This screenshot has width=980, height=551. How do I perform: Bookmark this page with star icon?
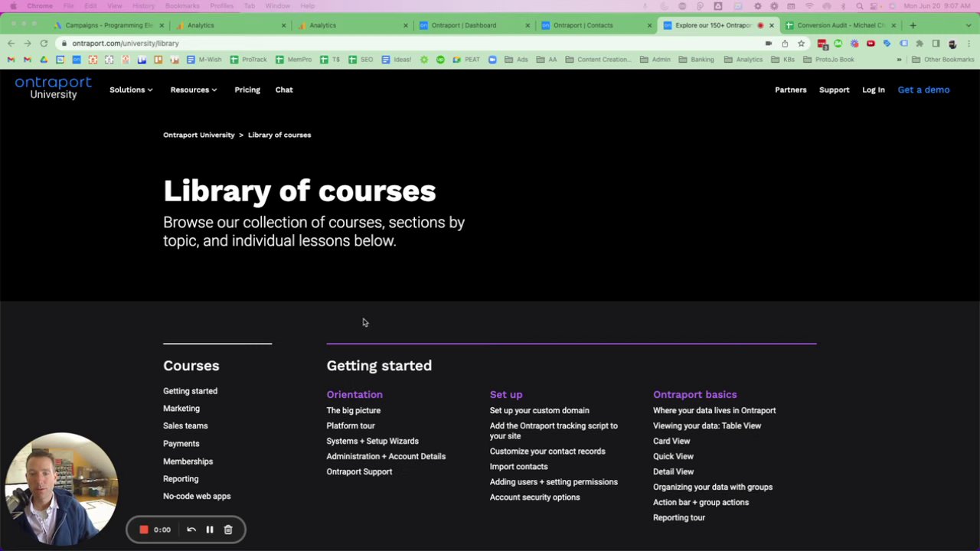(x=801, y=44)
